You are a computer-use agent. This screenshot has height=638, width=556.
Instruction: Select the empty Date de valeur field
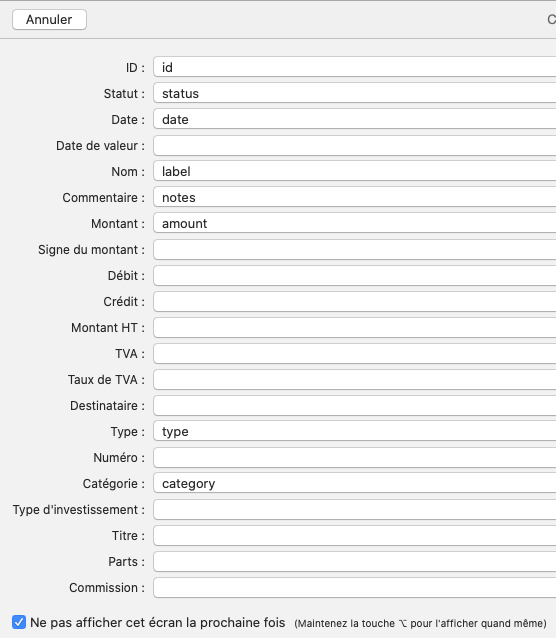(x=355, y=145)
